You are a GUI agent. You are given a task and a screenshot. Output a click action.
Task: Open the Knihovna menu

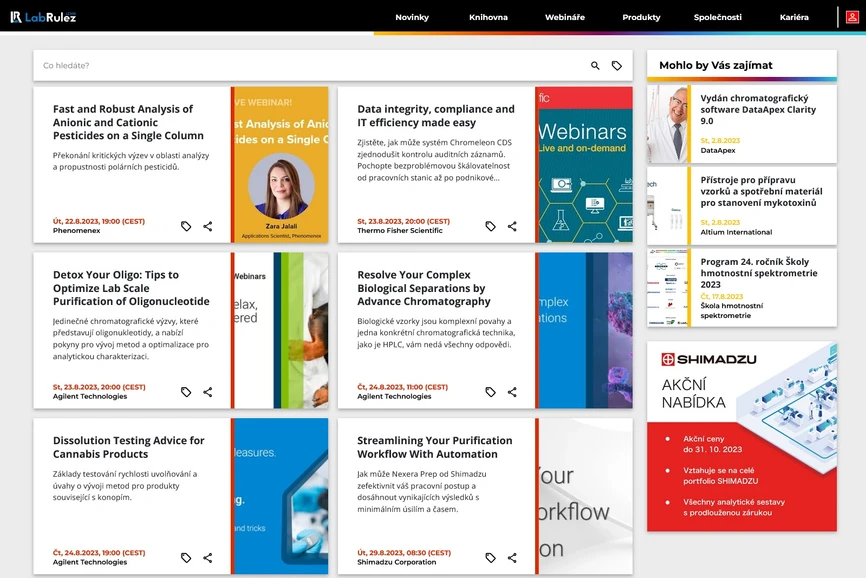pyautogui.click(x=488, y=17)
